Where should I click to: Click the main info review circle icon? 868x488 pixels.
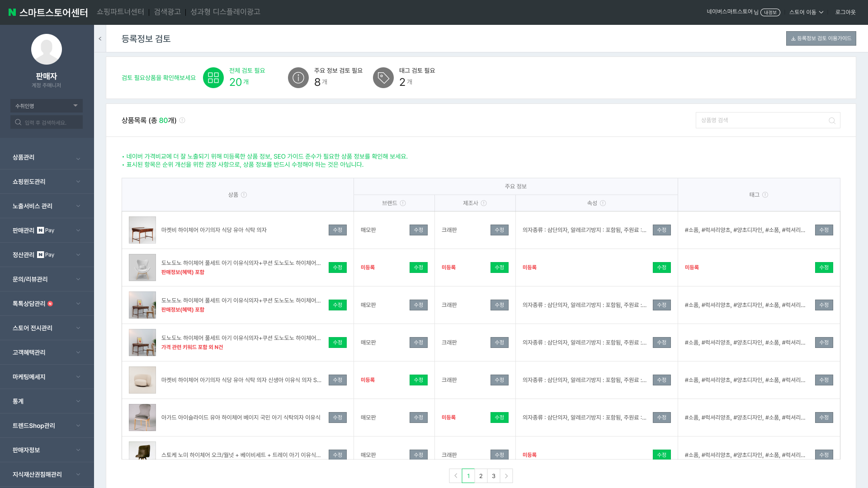tap(298, 78)
